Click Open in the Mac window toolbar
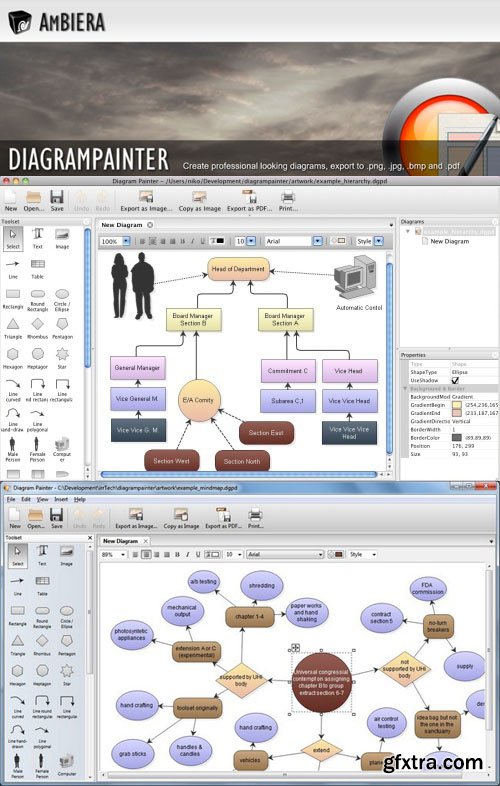The image size is (500, 786). coord(34,201)
